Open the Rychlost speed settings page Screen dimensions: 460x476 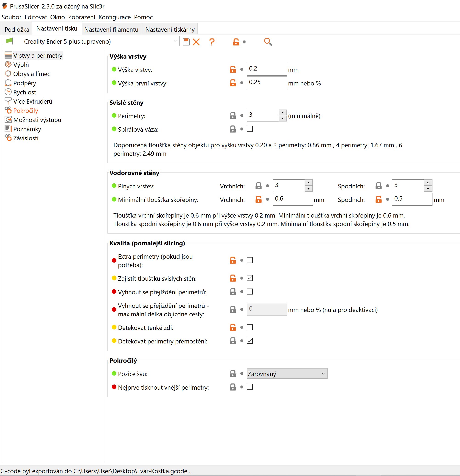click(x=25, y=92)
